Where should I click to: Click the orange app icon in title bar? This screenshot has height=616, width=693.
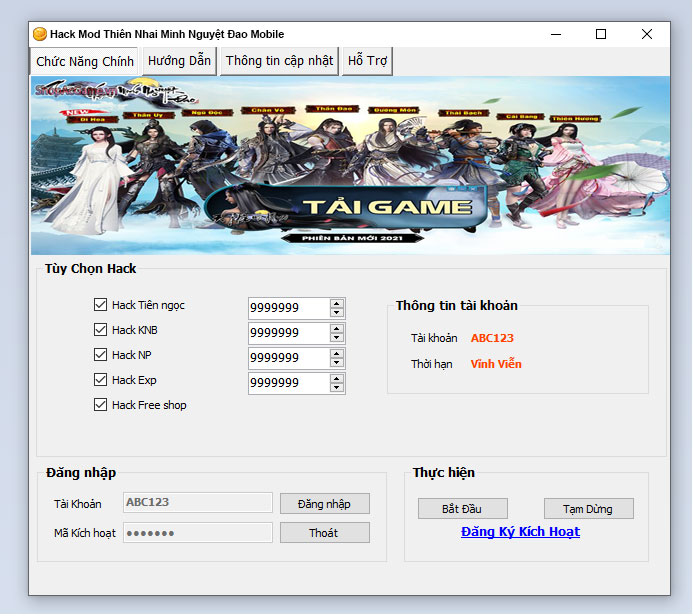click(x=40, y=34)
